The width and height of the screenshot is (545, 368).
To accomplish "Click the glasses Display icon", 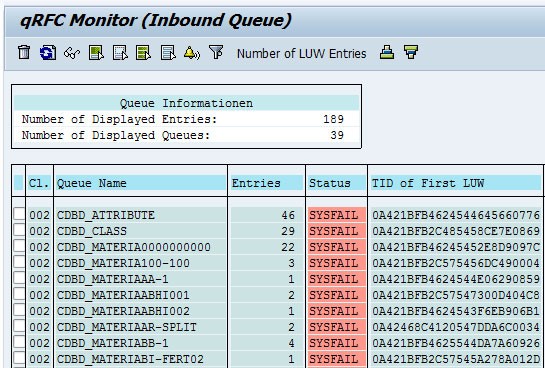I will click(x=72, y=54).
